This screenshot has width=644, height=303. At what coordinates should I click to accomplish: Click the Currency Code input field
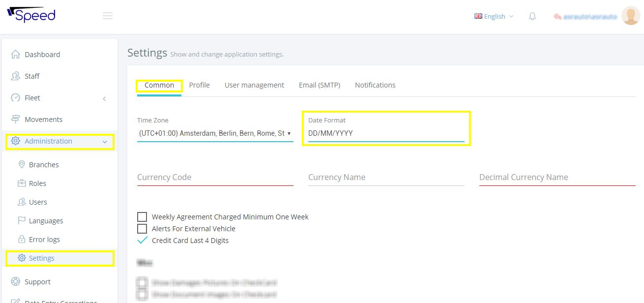(x=215, y=178)
